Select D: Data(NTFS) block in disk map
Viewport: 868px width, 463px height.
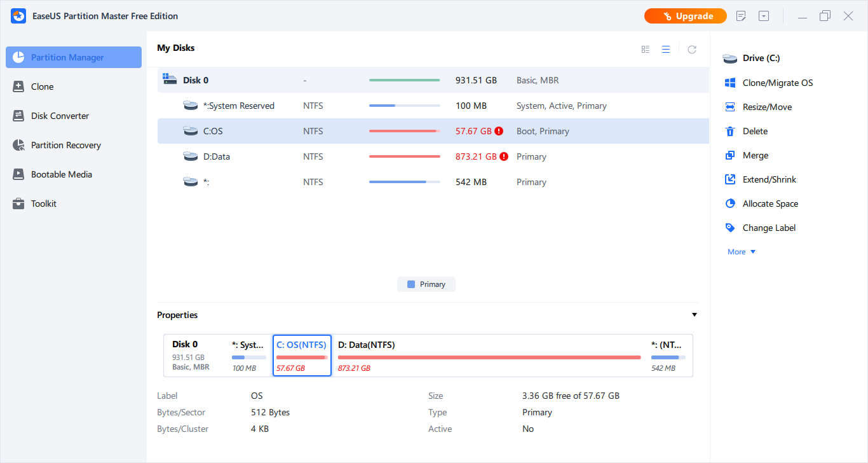coord(489,356)
